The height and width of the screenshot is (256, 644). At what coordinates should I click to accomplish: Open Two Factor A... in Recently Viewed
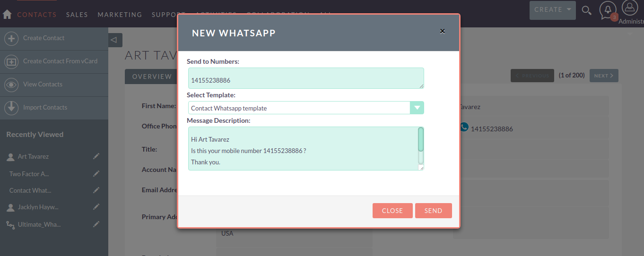[29, 174]
